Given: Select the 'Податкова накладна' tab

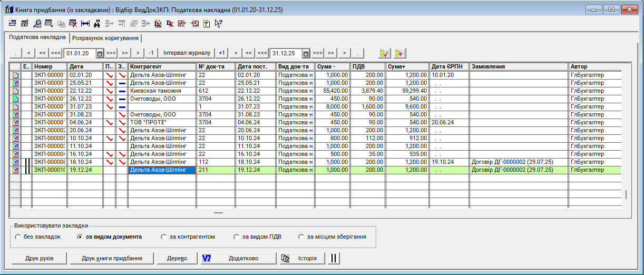Looking at the screenshot, I should pyautogui.click(x=37, y=38).
